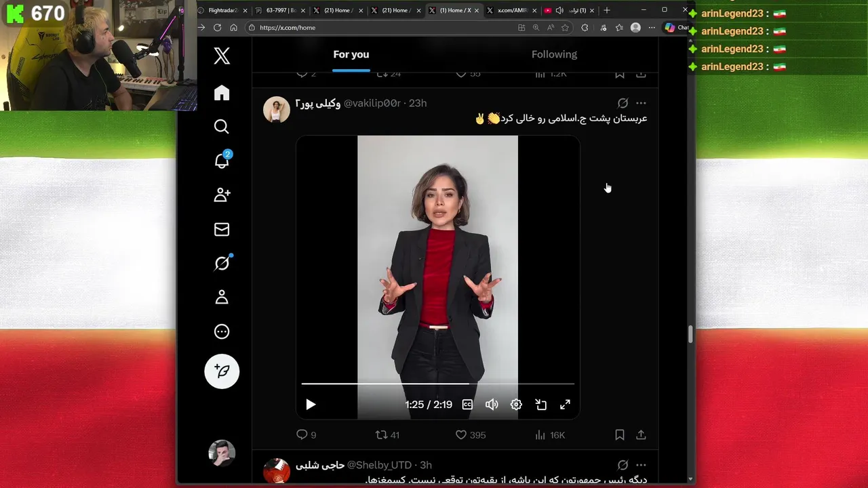The image size is (868, 488).
Task: Open More options circle in sidebar
Action: coord(222,331)
